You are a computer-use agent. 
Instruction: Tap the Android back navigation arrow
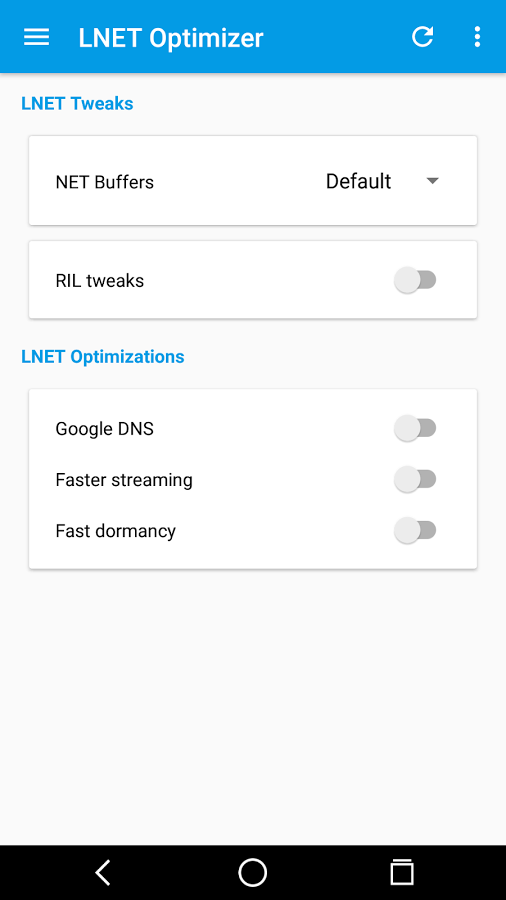point(103,872)
